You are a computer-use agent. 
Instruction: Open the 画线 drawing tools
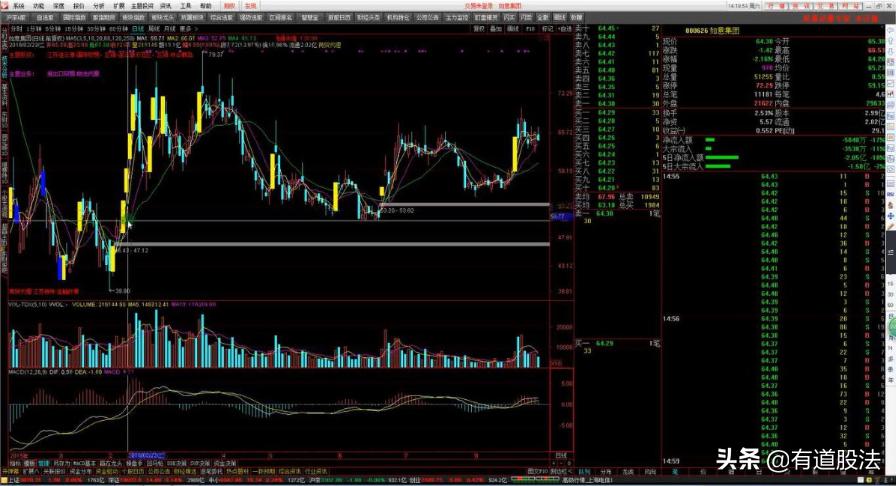513,29
